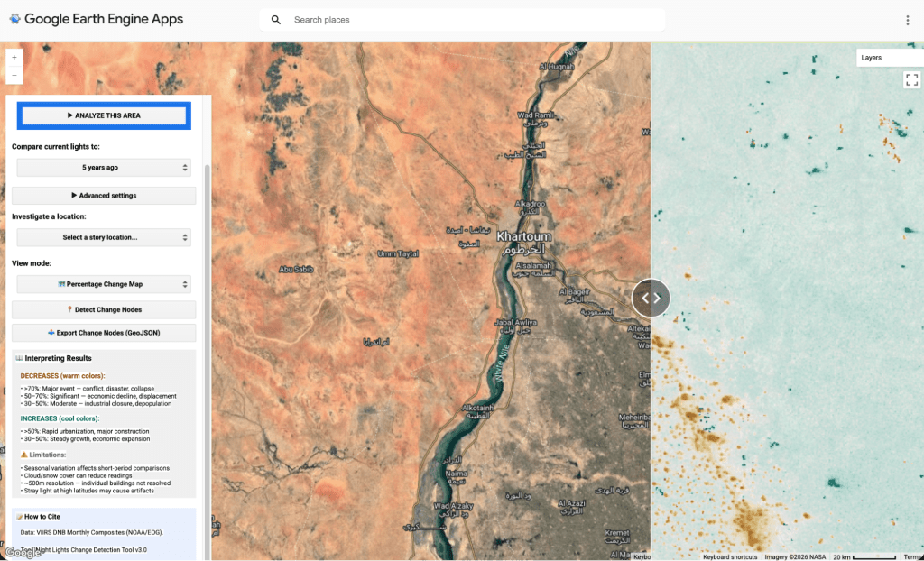Viewport: 924px width, 561px height.
Task: Click the Abu Sabib place label
Action: click(296, 270)
